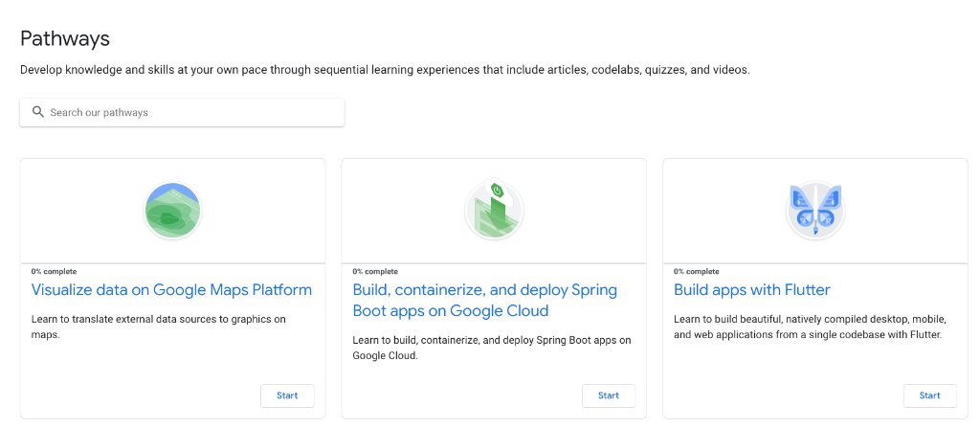Click 0% complete on the Spring Boot card
Viewport: 980px width, 428px height.
[x=375, y=271]
